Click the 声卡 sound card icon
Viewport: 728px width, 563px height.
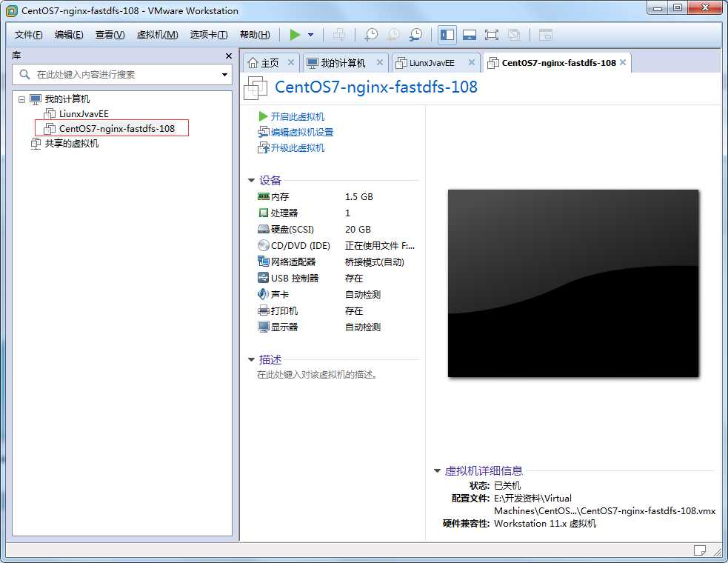(263, 294)
